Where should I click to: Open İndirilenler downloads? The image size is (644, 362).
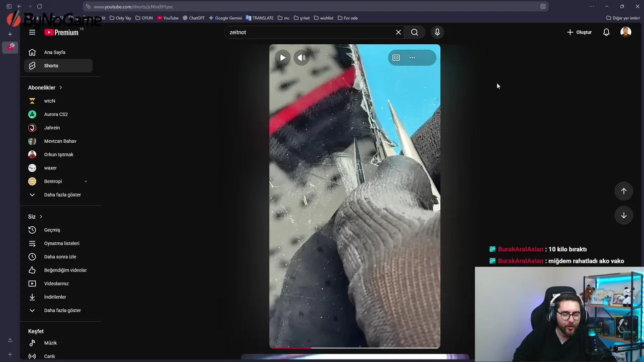pyautogui.click(x=58, y=297)
